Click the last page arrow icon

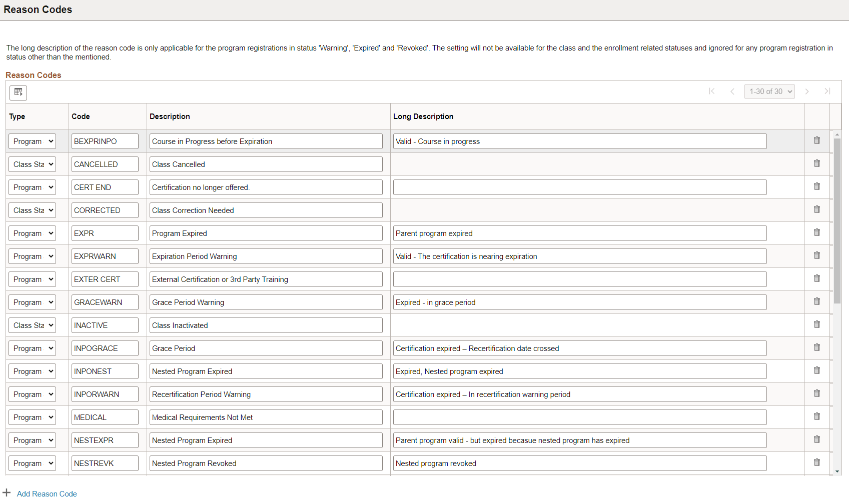827,91
